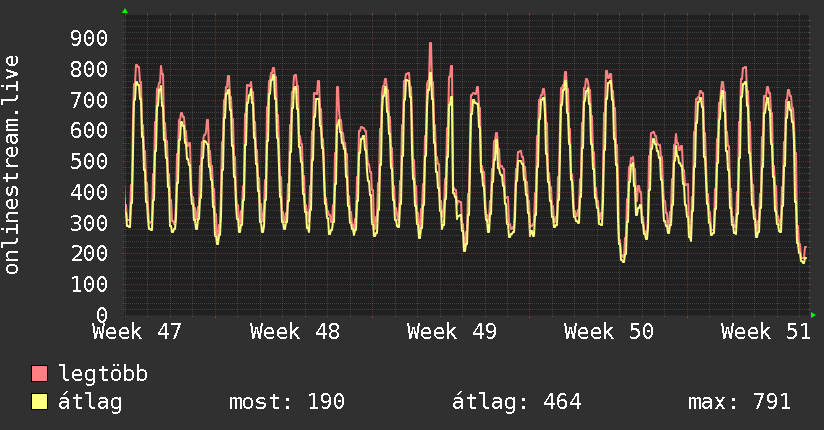Image resolution: width=824 pixels, height=430 pixels.
Task: Click the green arrow ending the x-axis
Action: coord(813,315)
